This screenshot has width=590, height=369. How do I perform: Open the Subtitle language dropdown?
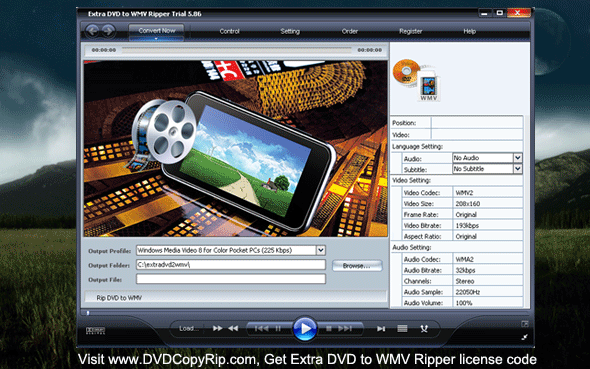(518, 169)
